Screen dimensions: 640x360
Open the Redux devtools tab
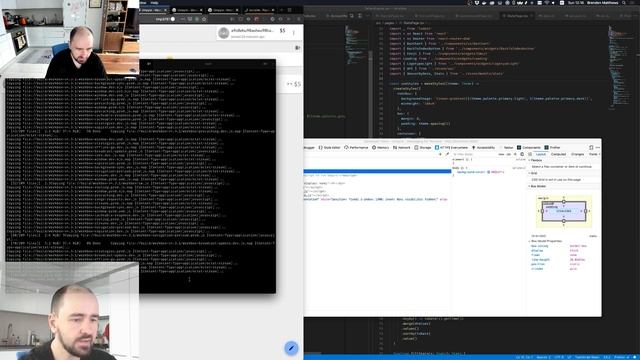click(507, 147)
